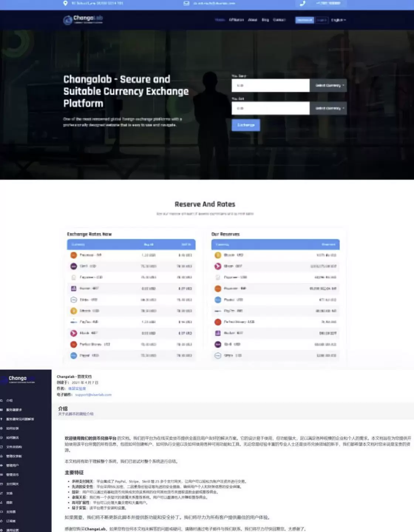Click the Exchange Rates Now table title
The image size is (414, 532).
coord(89,234)
